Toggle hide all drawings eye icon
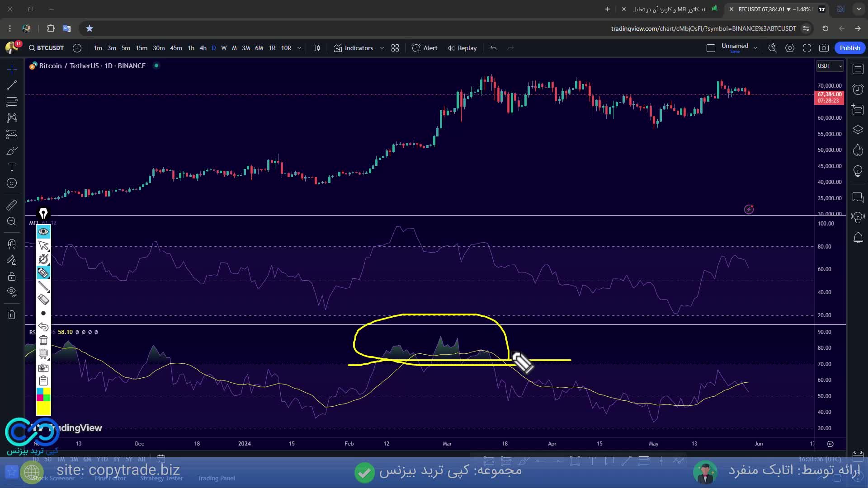This screenshot has width=868, height=488. click(x=12, y=292)
